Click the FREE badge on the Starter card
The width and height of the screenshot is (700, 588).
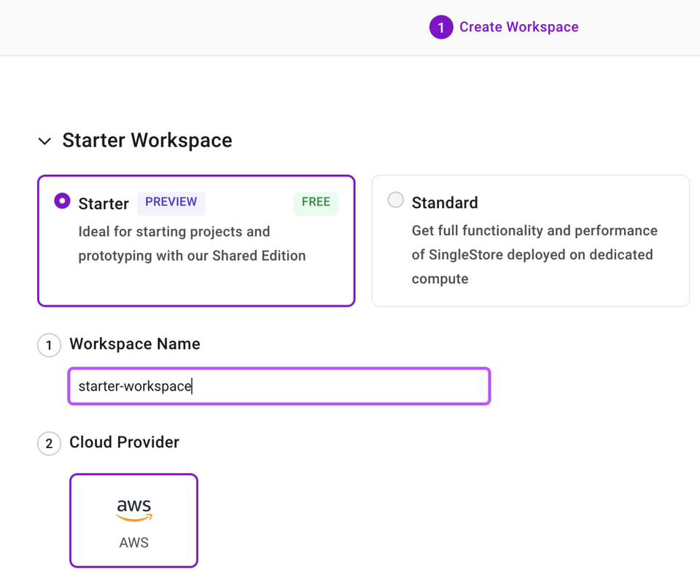click(315, 203)
